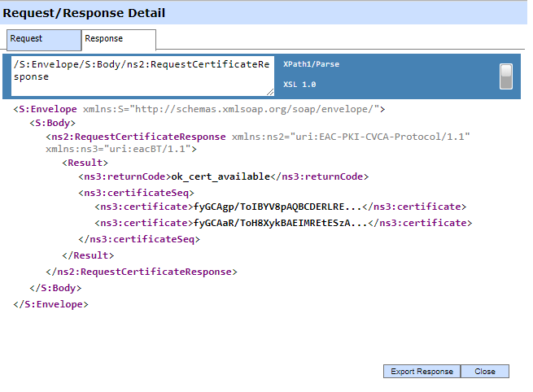Viewport: 533px width, 392px height.
Task: Switch to the Request tab
Action: click(x=44, y=39)
